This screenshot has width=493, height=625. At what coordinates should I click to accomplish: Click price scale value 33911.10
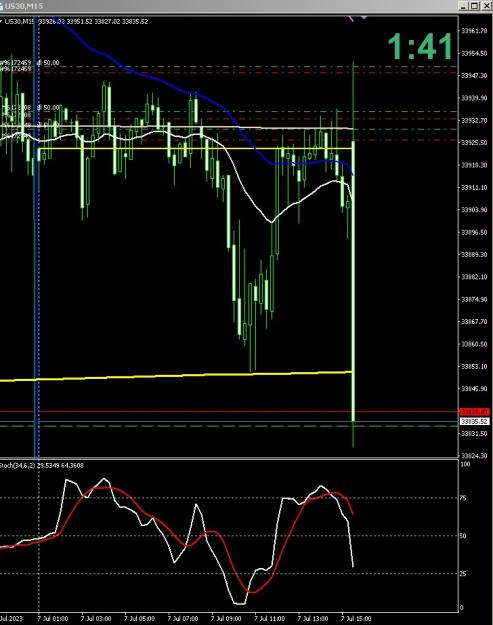click(474, 187)
